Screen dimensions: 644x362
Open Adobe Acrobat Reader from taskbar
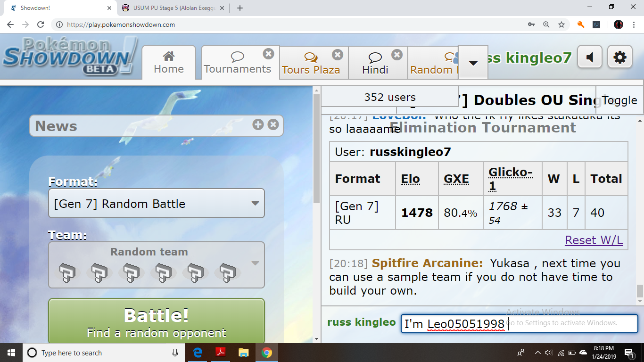click(220, 353)
